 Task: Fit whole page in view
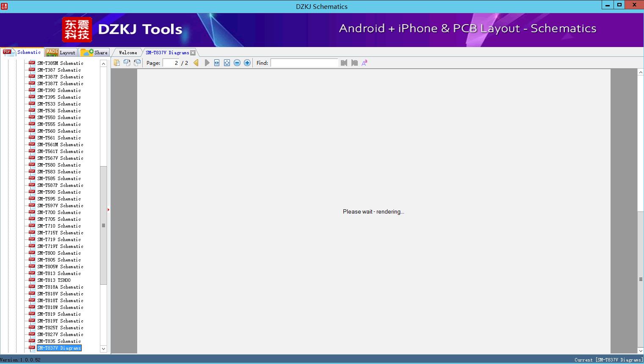227,63
